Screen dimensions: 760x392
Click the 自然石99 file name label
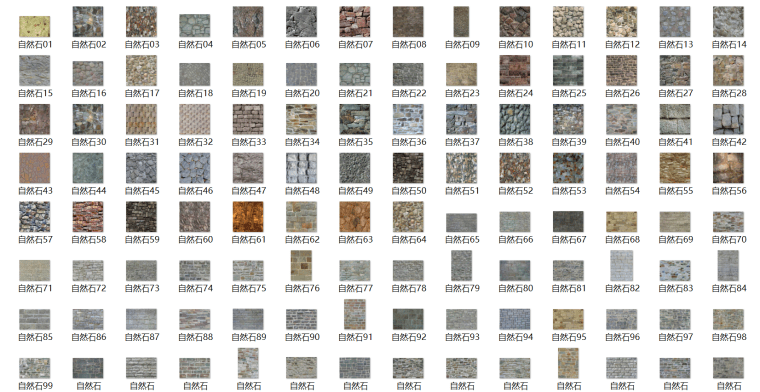[35, 386]
